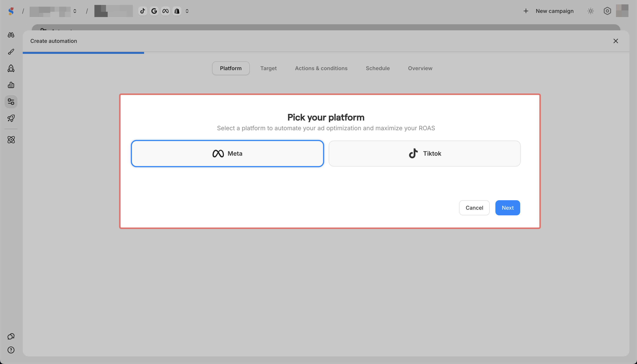This screenshot has width=637, height=364.
Task: Click the Cancel button
Action: [474, 208]
